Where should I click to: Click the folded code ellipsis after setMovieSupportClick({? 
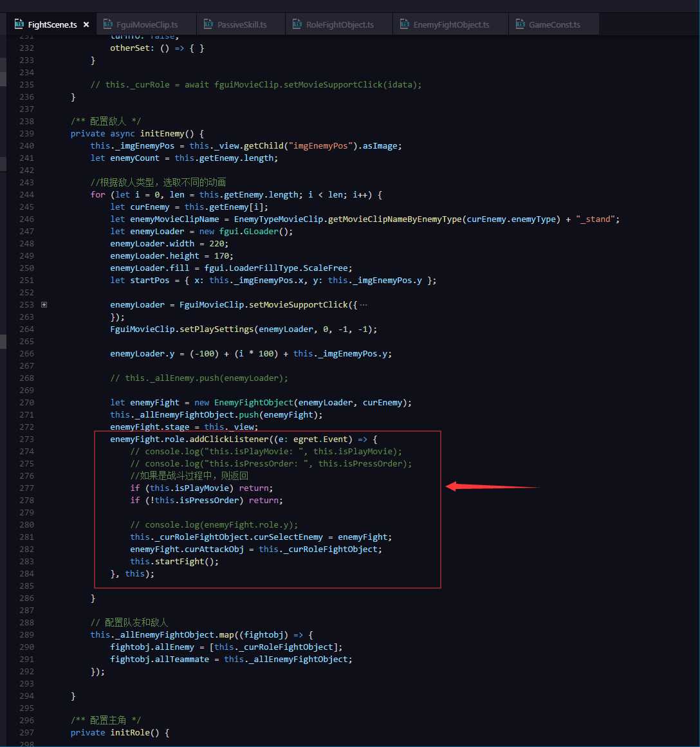(364, 304)
